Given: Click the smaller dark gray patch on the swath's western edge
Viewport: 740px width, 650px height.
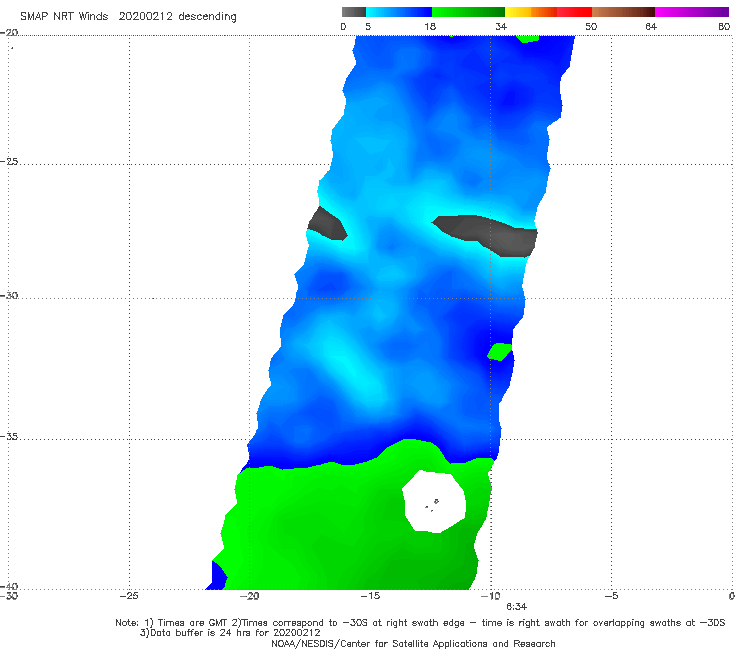Looking at the screenshot, I should tap(328, 224).
